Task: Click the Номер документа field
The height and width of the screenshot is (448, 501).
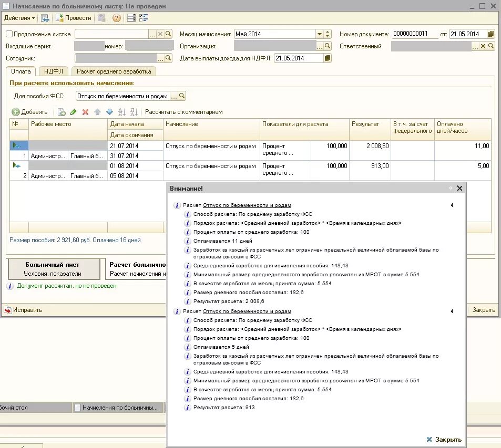Action: [415, 34]
